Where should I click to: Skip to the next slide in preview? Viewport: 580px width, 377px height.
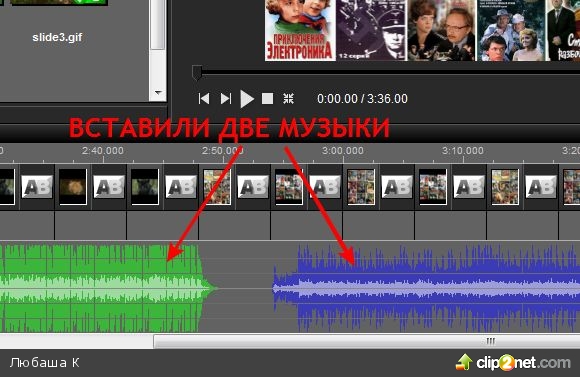(x=226, y=99)
